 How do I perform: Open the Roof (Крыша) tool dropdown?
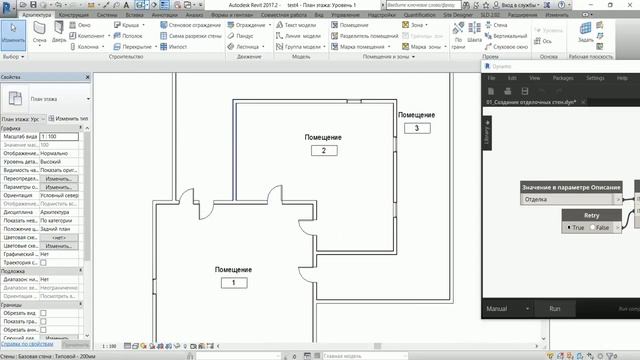click(143, 25)
